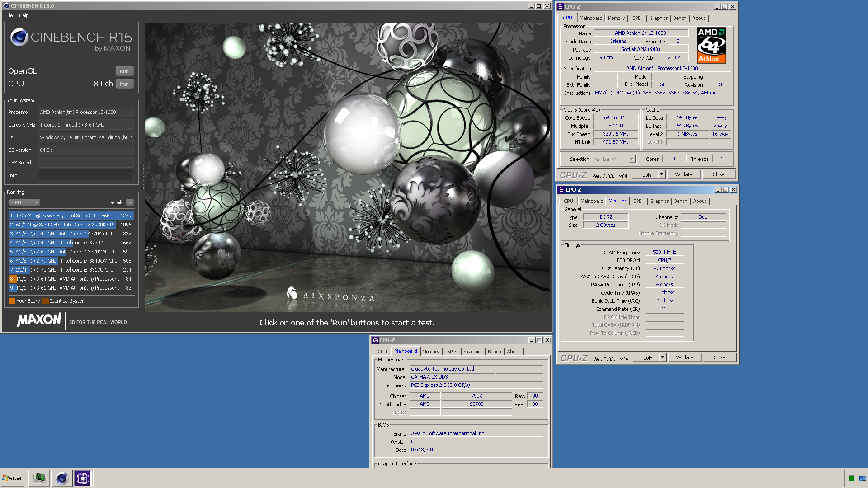Open Graphics tab in Mainboard CPU-Z window
868x488 pixels.
[473, 352]
